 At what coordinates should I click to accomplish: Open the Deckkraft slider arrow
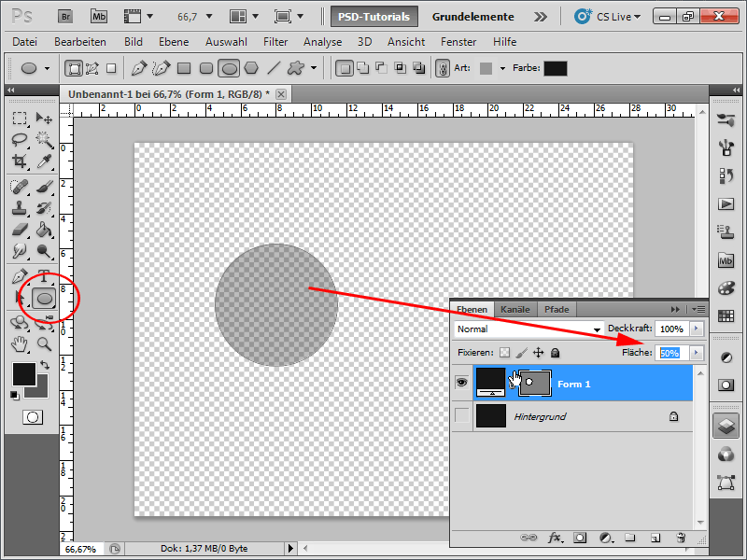pos(696,329)
